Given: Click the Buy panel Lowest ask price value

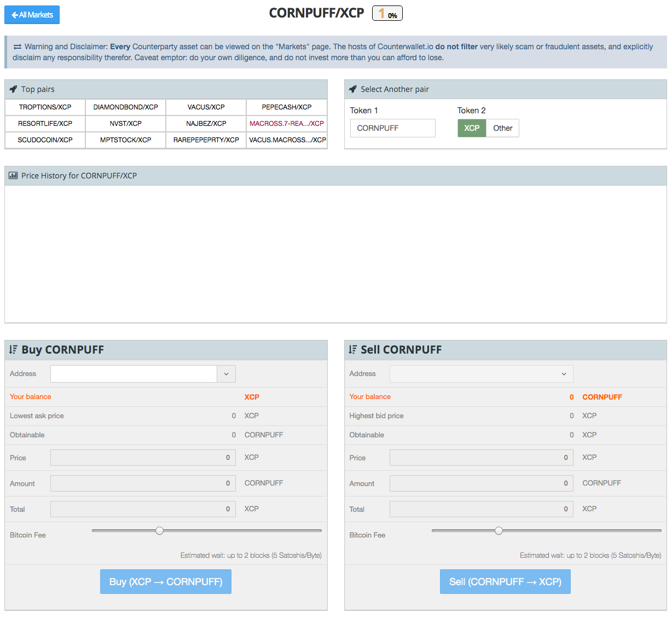Looking at the screenshot, I should pos(234,416).
